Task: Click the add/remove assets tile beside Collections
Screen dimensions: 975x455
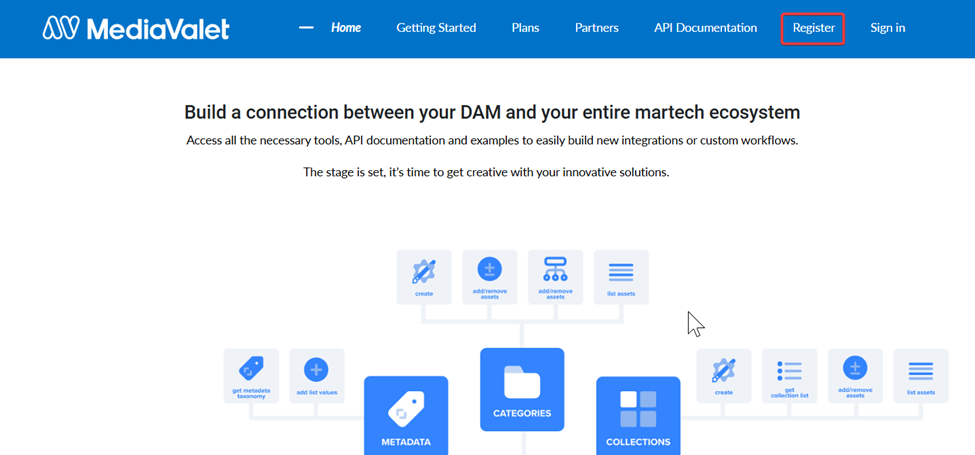Action: 855,375
